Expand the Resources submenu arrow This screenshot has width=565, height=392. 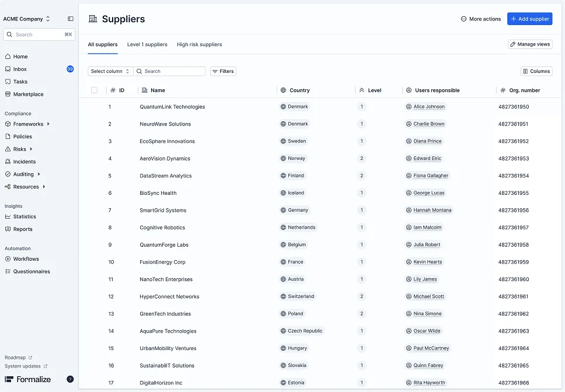point(44,187)
